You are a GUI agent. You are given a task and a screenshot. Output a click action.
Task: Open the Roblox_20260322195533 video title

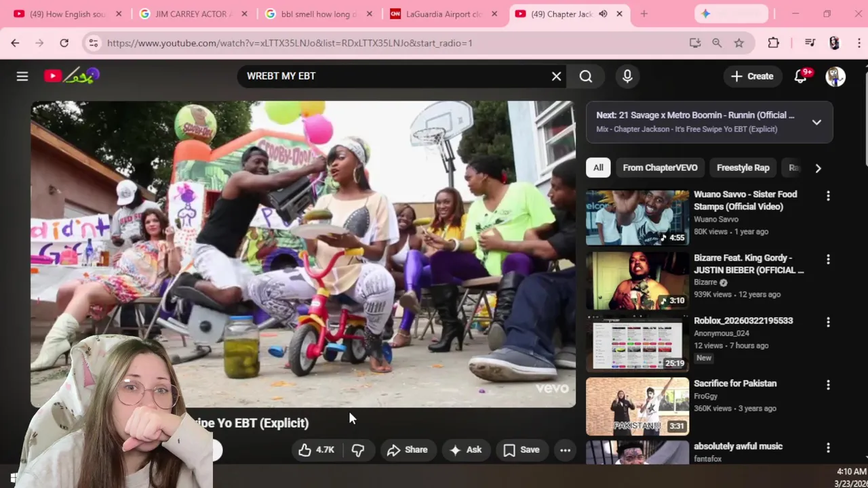click(x=743, y=321)
